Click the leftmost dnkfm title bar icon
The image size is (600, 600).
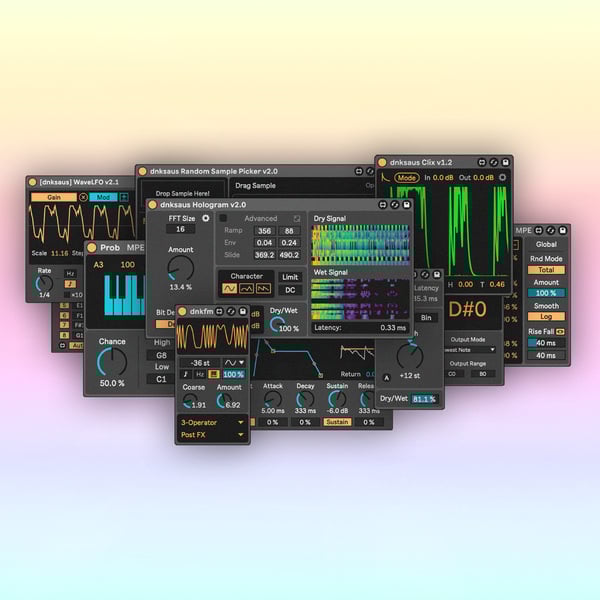[219, 311]
